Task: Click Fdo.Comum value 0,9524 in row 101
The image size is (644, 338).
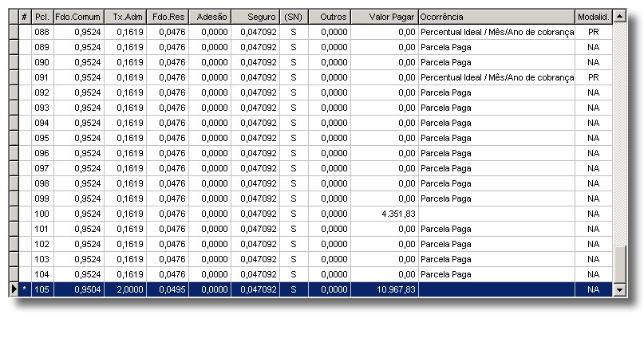Action: tap(78, 230)
